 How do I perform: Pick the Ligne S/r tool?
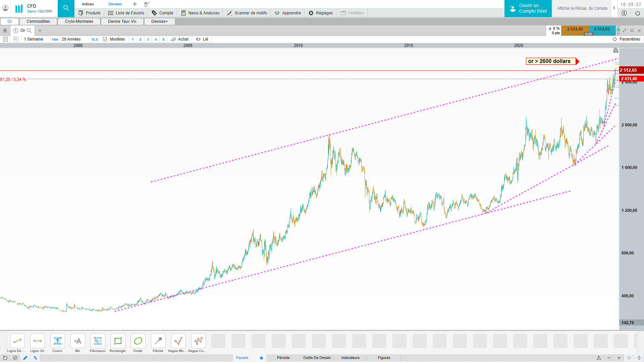[x=37, y=341]
